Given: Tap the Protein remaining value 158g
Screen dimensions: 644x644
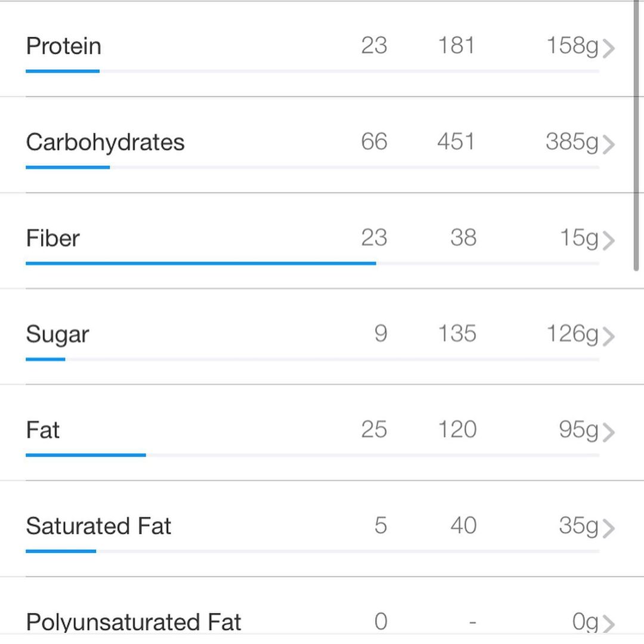Looking at the screenshot, I should pyautogui.click(x=572, y=46).
